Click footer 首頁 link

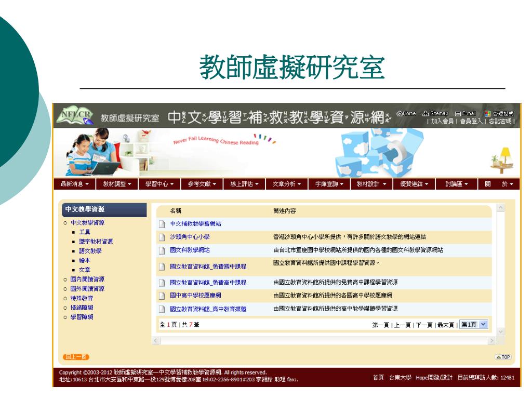point(378,378)
